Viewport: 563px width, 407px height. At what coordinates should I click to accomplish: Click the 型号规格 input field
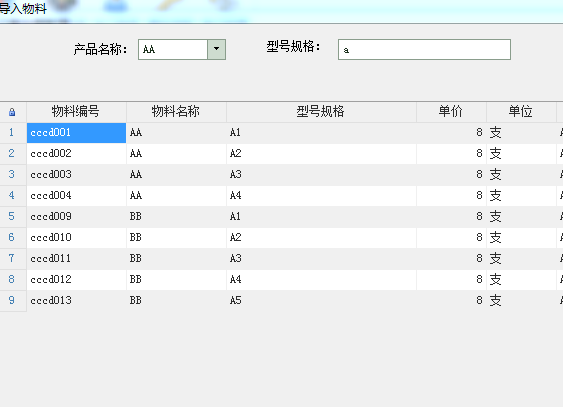[x=424, y=50]
